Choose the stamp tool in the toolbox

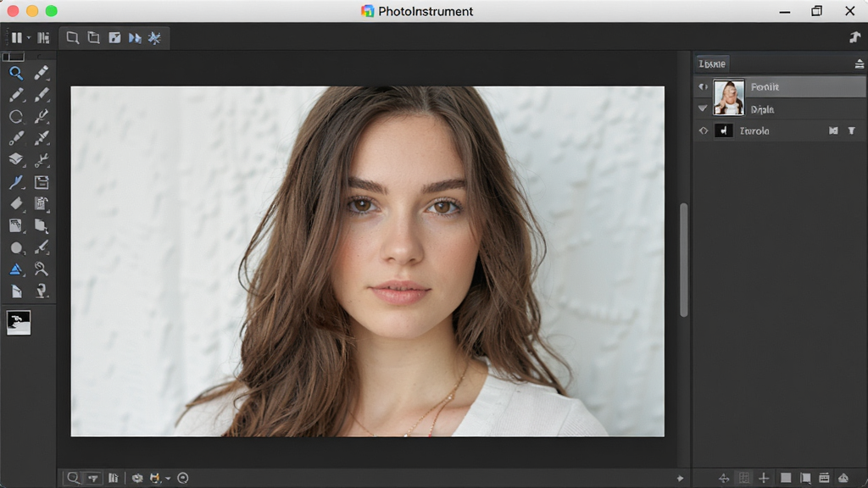coord(41,291)
